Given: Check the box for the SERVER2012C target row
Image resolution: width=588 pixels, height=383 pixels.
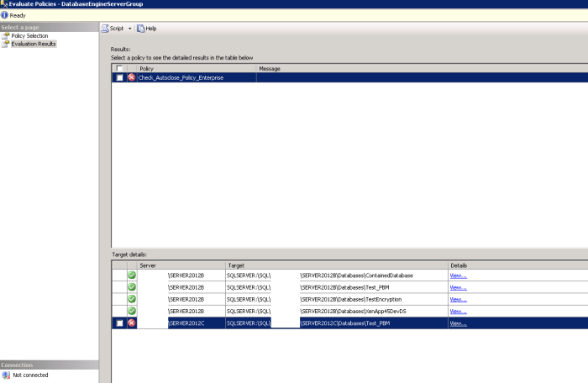Looking at the screenshot, I should 119,323.
